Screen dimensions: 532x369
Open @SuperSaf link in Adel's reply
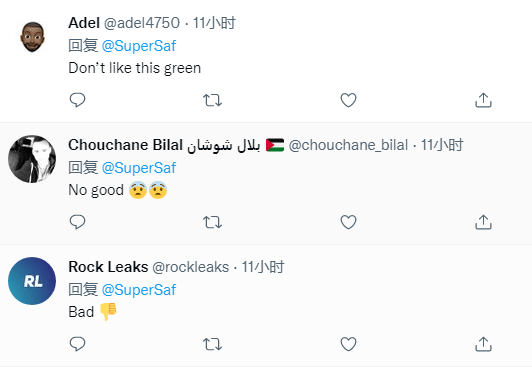pos(139,46)
